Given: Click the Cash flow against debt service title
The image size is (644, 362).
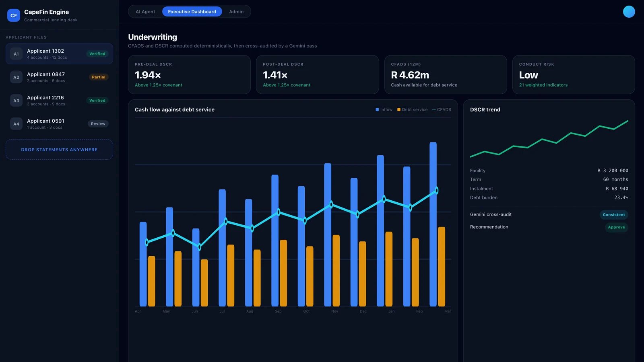Looking at the screenshot, I should [175, 109].
